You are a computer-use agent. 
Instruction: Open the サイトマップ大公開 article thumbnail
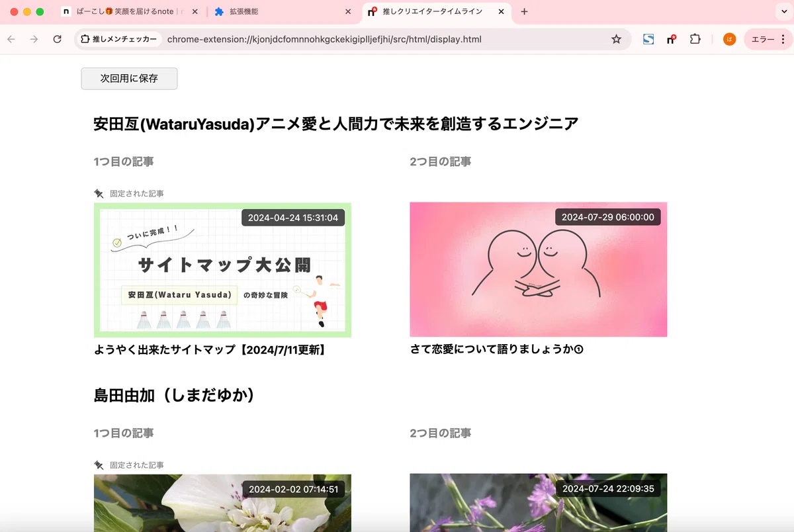[222, 270]
